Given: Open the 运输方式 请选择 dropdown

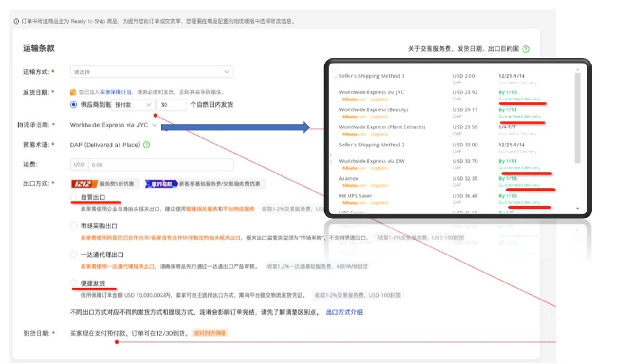Looking at the screenshot, I should pyautogui.click(x=151, y=72).
